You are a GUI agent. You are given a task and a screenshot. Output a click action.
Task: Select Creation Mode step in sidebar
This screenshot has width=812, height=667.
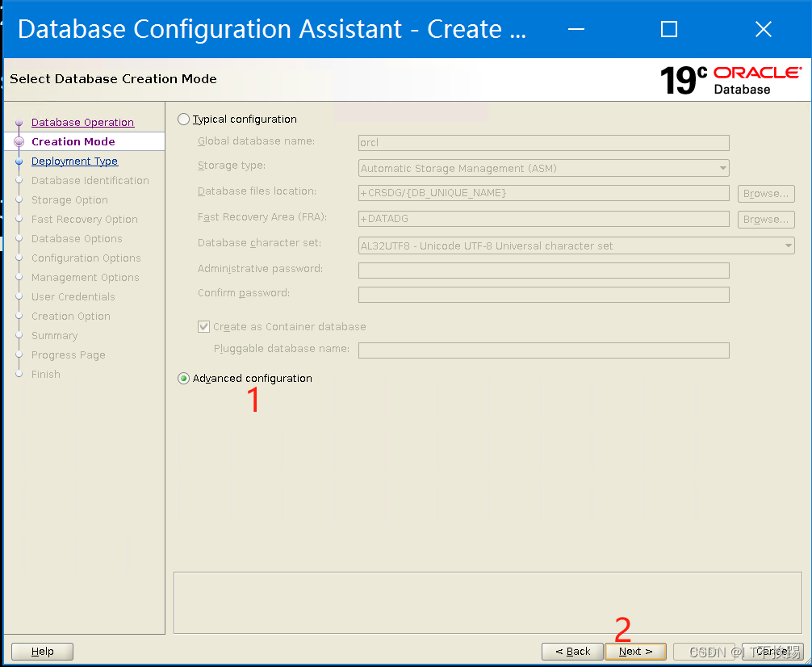pyautogui.click(x=73, y=141)
